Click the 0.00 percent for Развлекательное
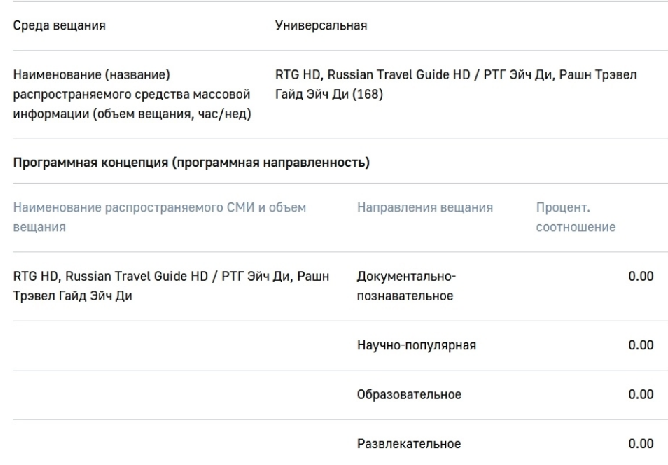Viewport: 668px width, 465px height. (640, 443)
